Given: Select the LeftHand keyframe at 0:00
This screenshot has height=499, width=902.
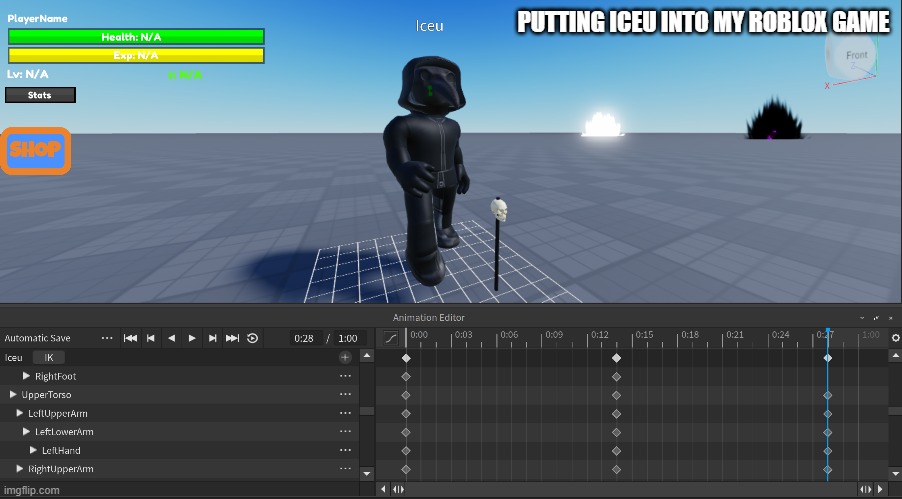Looking at the screenshot, I should coord(406,451).
